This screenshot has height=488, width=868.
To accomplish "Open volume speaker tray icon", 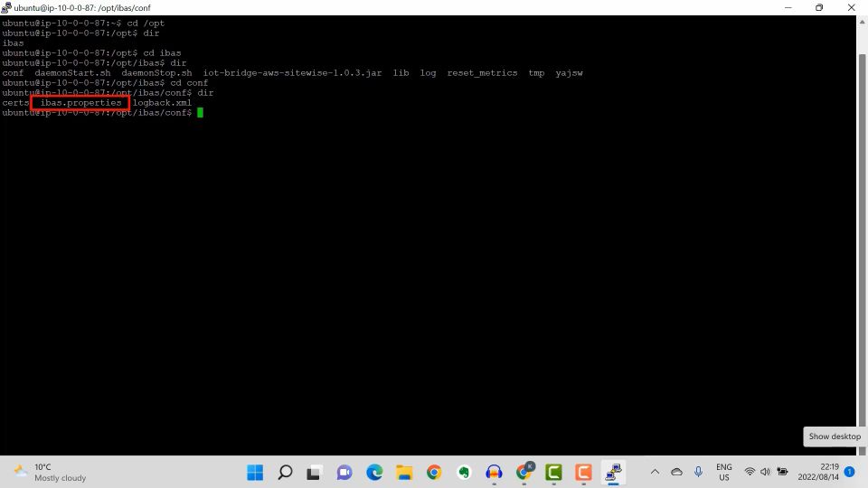I will tap(765, 472).
